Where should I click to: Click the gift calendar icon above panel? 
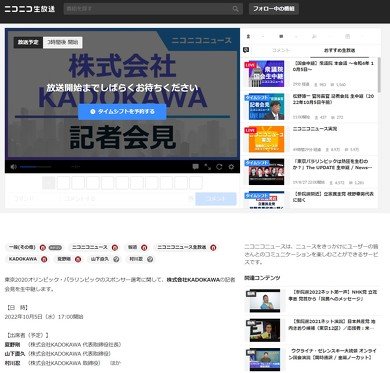[x=347, y=36]
